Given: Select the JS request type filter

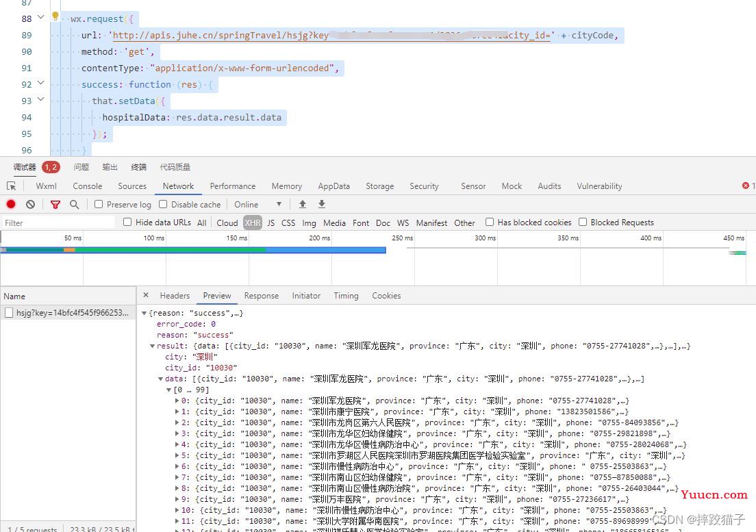Looking at the screenshot, I should 271,223.
